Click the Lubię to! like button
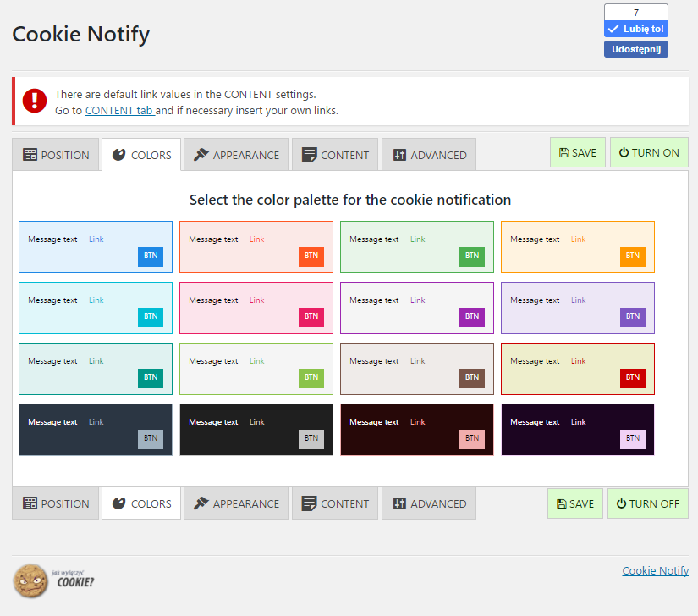698x616 pixels. coord(636,29)
